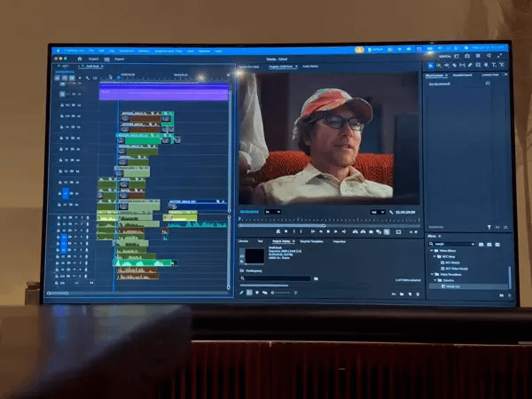Open the Home screen icon

(x=80, y=59)
